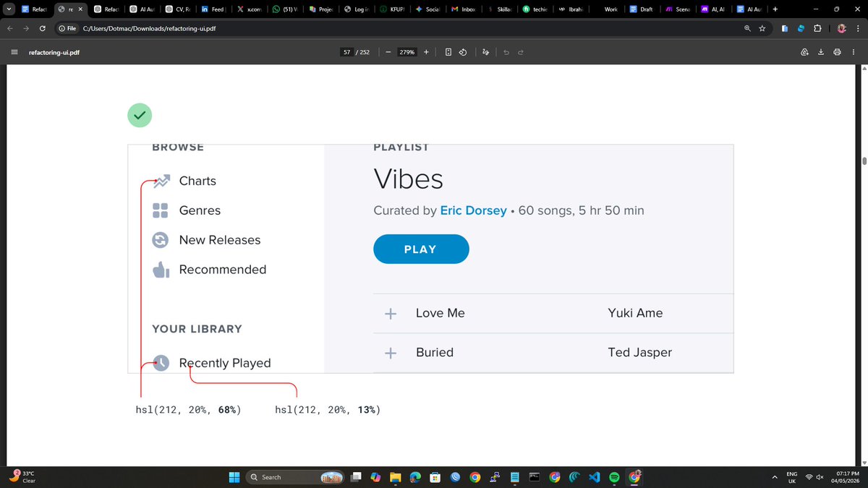This screenshot has width=868, height=488.
Task: Open the zoom search icon in address bar
Action: [747, 28]
